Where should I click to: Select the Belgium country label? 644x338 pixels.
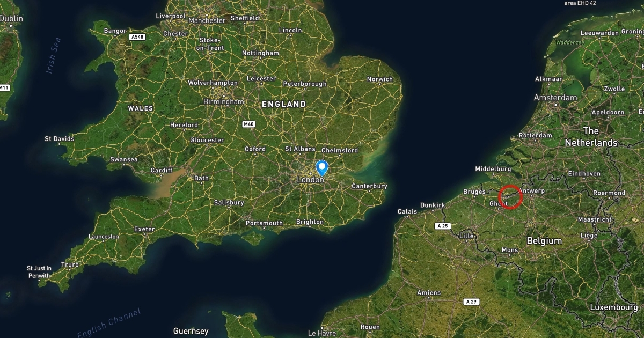pos(544,241)
